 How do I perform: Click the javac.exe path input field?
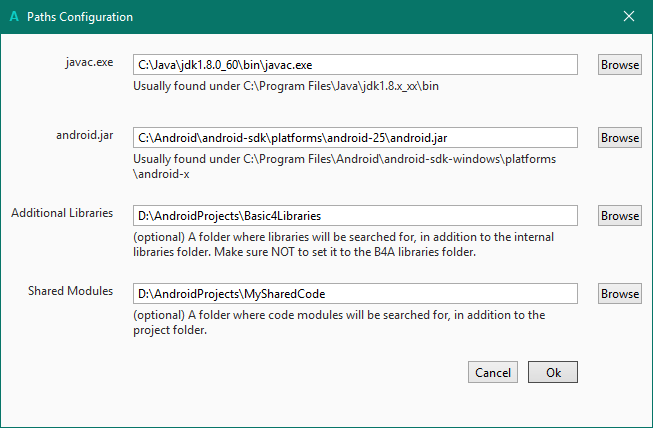point(355,64)
